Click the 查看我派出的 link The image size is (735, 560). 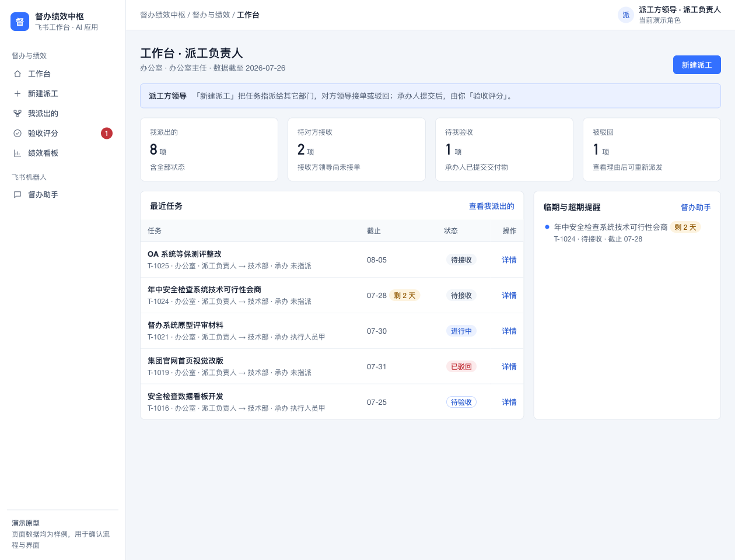pos(492,206)
